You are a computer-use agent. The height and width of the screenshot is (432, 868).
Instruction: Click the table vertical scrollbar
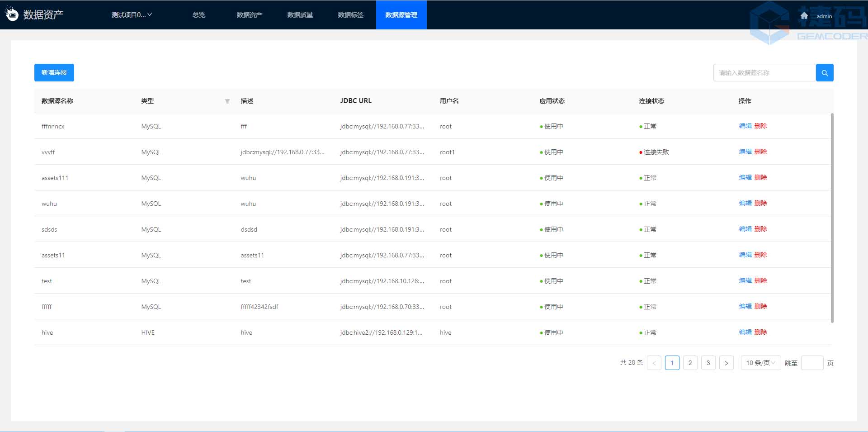point(832,218)
